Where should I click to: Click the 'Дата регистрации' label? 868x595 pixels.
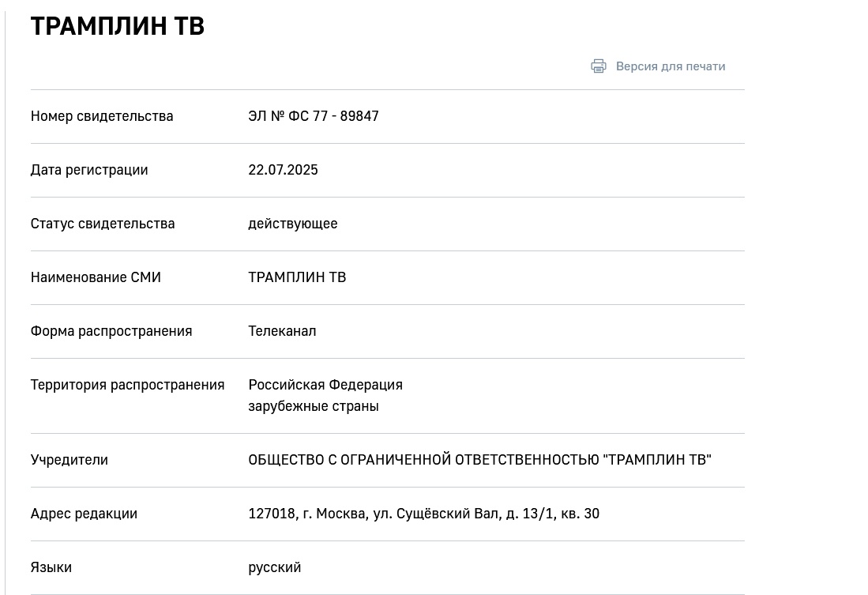[x=89, y=170]
